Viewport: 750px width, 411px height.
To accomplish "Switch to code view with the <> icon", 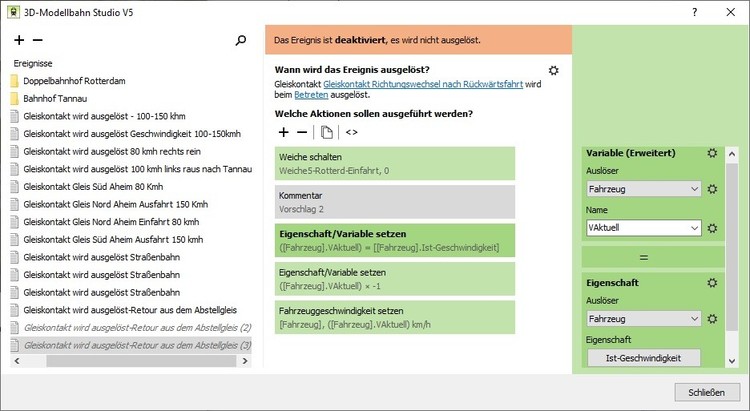I will pos(352,132).
